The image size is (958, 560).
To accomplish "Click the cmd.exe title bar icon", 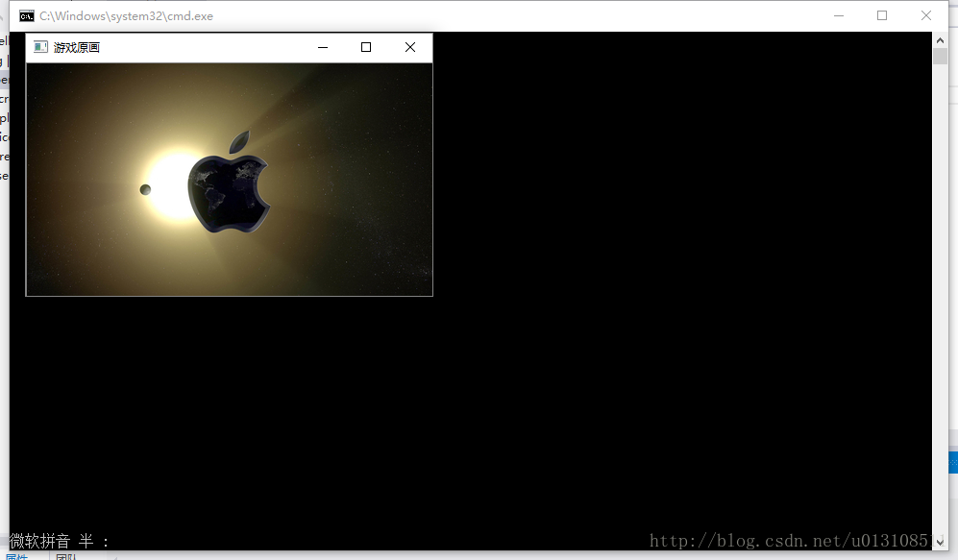I will [26, 16].
